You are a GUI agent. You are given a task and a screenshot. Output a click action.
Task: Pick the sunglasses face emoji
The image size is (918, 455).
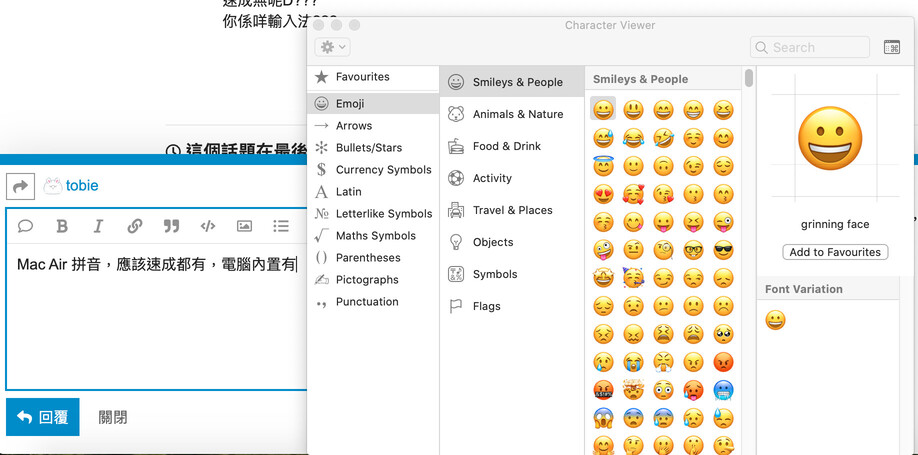(x=724, y=250)
